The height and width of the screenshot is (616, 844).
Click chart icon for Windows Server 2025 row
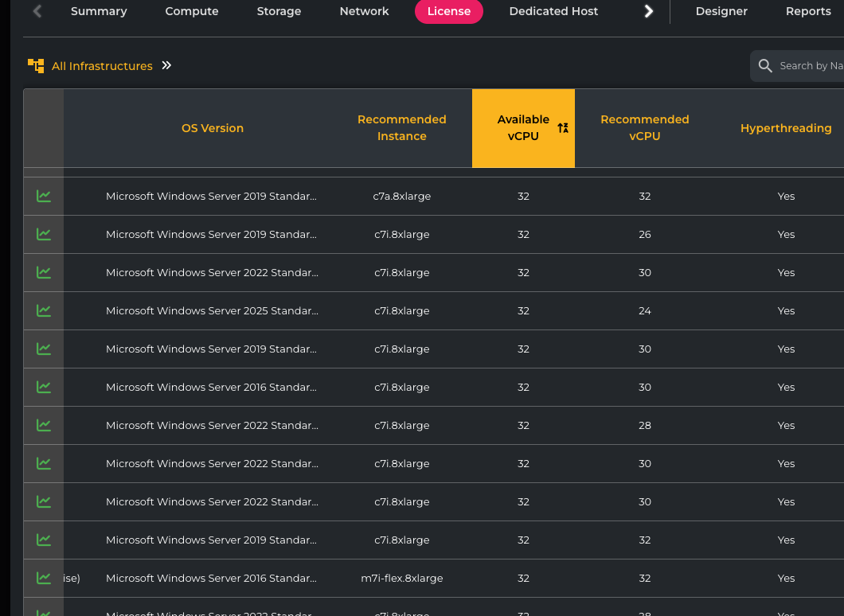click(44, 310)
